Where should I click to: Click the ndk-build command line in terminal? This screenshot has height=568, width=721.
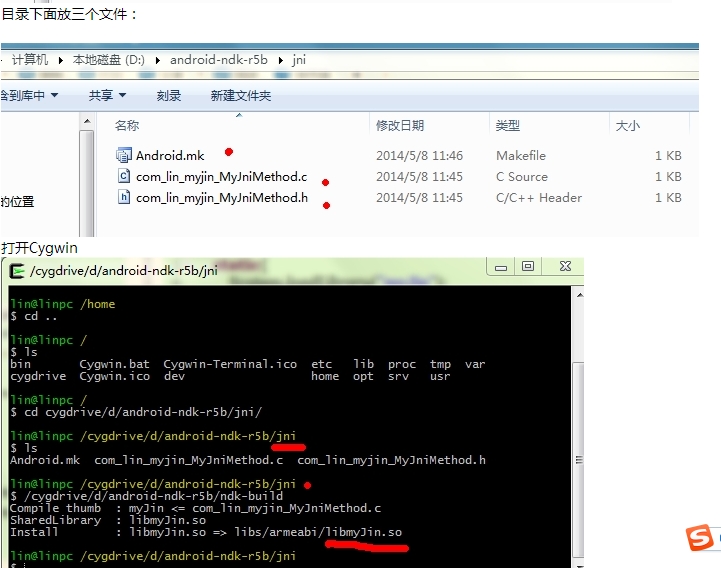147,496
